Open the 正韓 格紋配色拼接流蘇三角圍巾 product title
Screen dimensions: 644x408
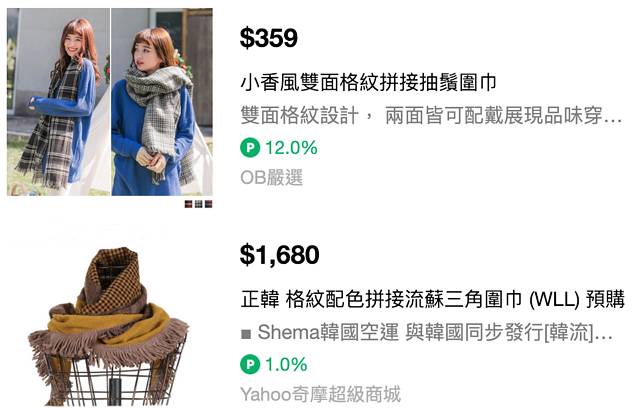(x=432, y=299)
